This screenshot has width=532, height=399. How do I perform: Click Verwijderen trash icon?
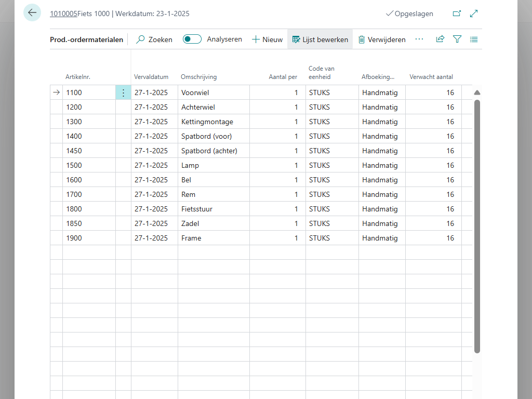click(x=362, y=39)
